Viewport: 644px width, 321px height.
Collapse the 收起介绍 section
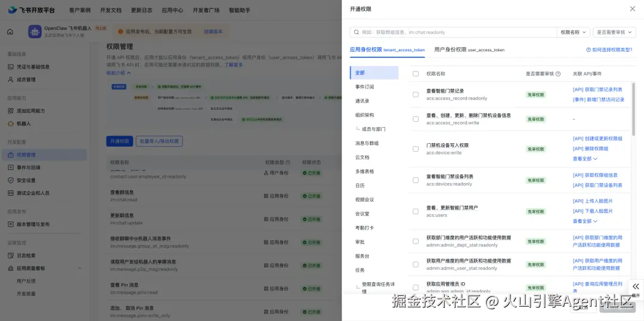click(118, 73)
